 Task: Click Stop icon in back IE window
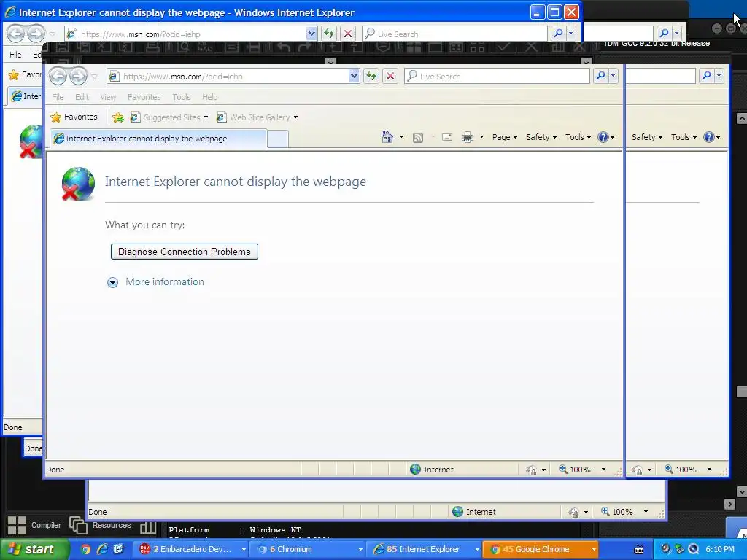348,34
